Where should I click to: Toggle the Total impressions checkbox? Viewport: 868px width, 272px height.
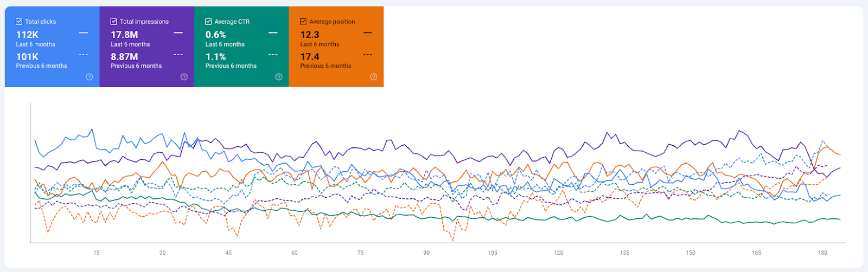point(114,22)
